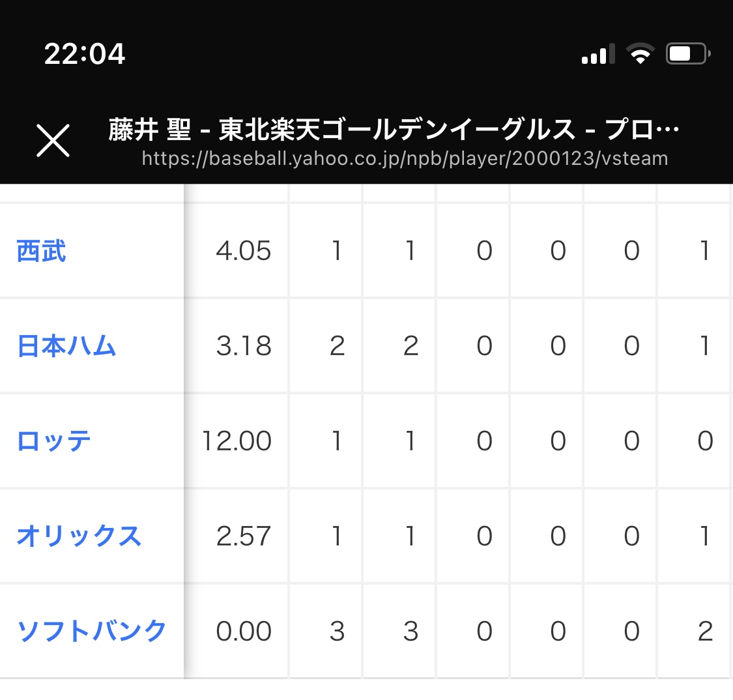The image size is (733, 700).
Task: Tap the rightmost value 2 in ソフトバンク row
Action: point(705,631)
